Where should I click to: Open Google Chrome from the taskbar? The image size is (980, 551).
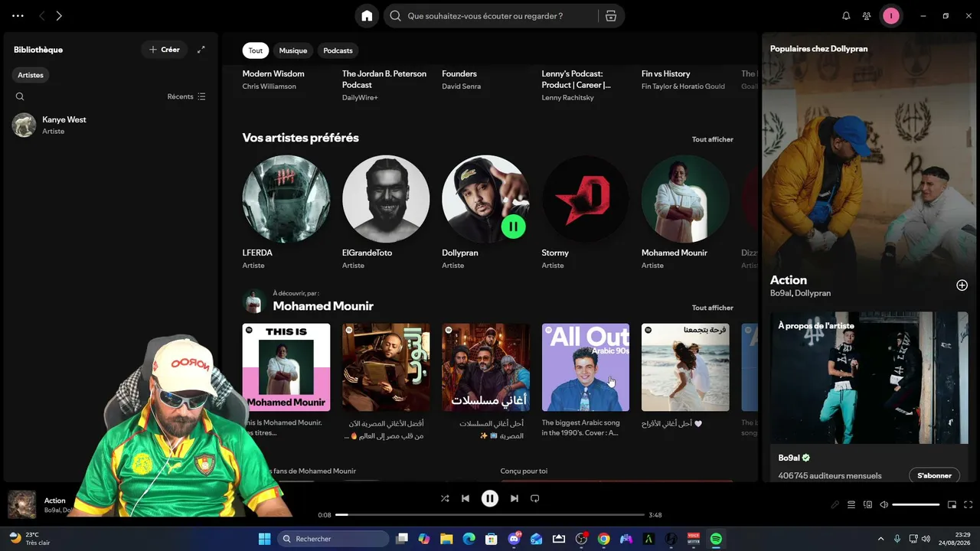click(603, 539)
